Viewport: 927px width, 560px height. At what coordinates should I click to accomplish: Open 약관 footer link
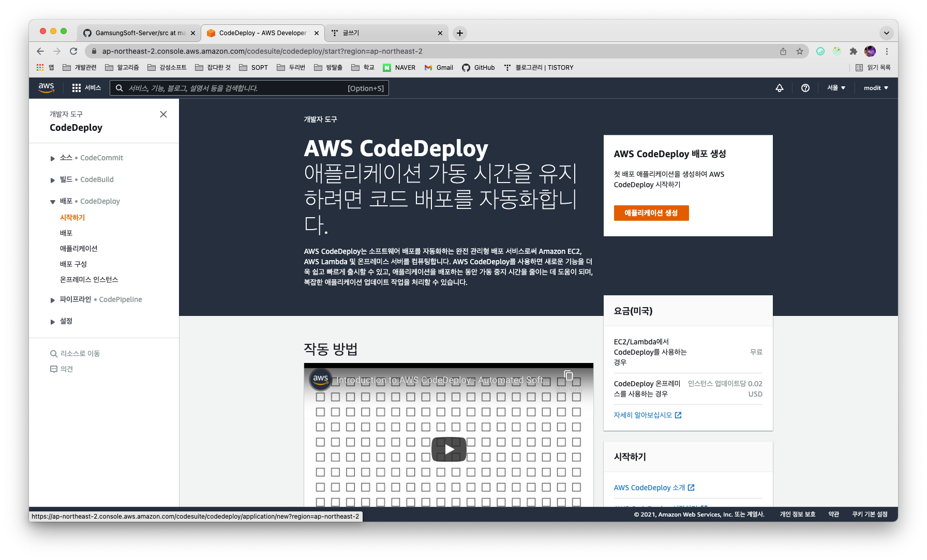[833, 514]
